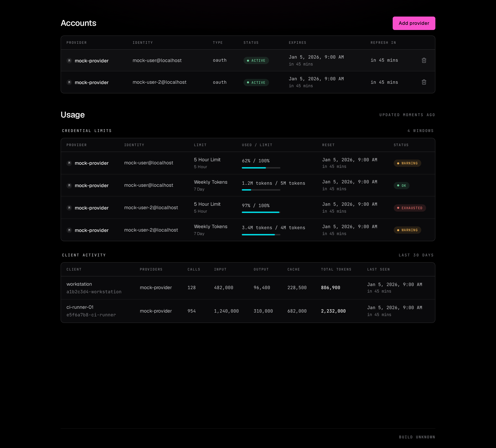The height and width of the screenshot is (448, 496).
Task: Click the ACTIVE badge for mock-user@localhost
Action: (x=256, y=60)
